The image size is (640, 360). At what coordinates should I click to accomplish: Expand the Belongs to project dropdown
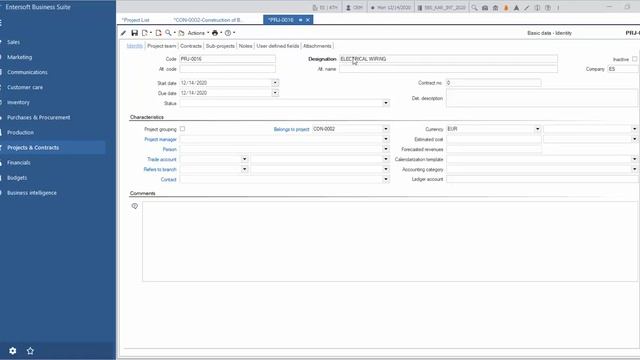point(386,129)
